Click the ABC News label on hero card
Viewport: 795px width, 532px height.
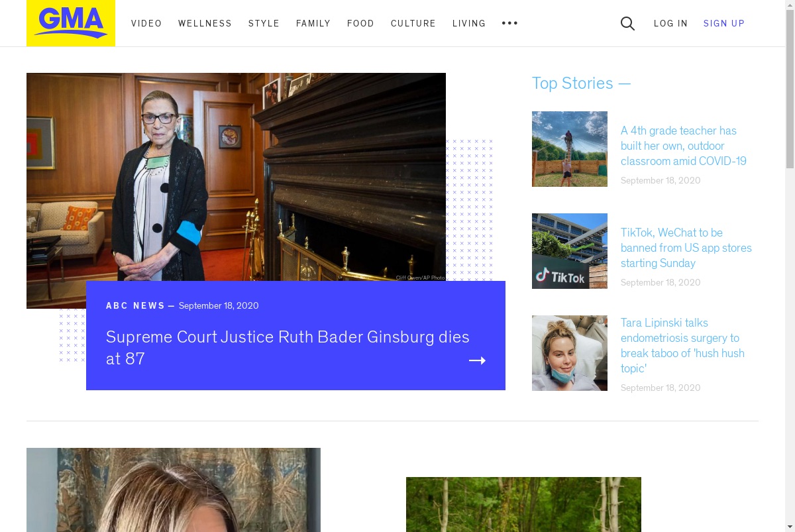click(136, 305)
